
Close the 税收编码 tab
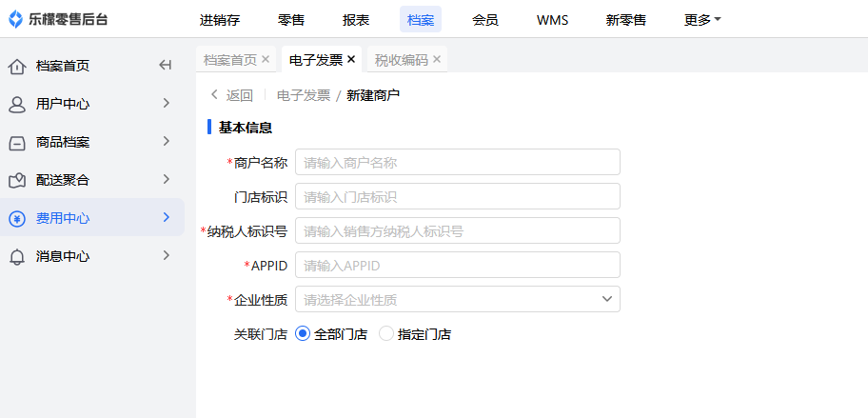coord(437,59)
